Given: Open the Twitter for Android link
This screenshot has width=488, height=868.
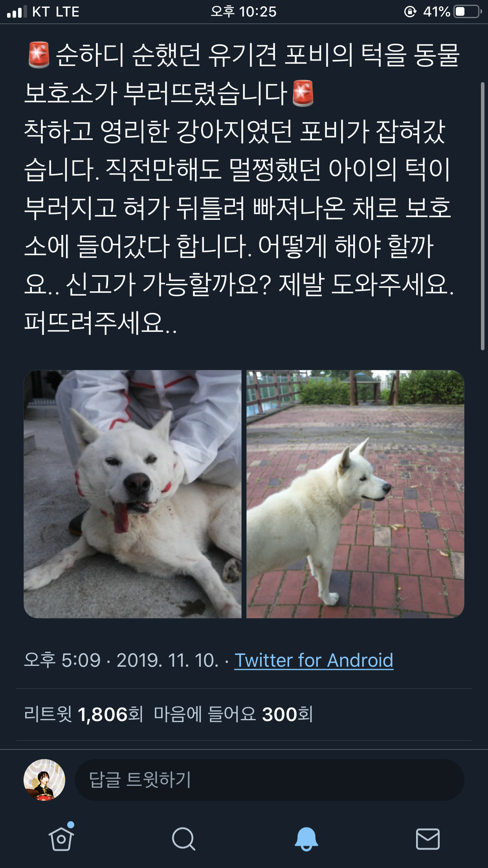Looking at the screenshot, I should 314,660.
